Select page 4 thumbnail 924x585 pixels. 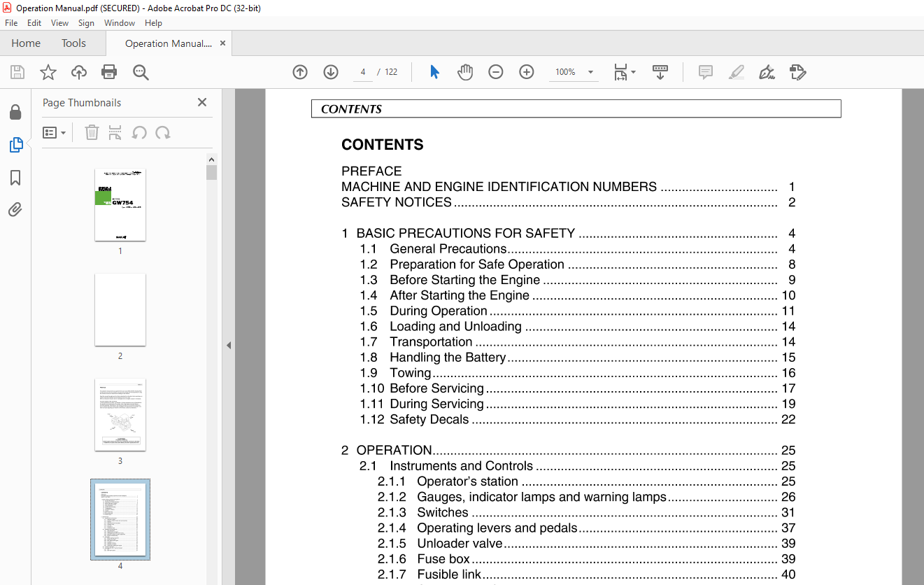tap(120, 519)
